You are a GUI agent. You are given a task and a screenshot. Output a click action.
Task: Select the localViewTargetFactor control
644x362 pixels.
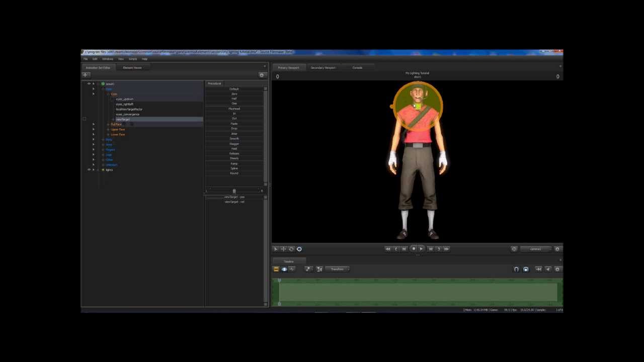click(x=129, y=109)
